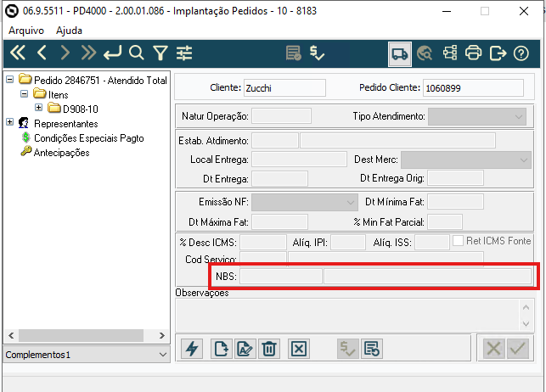Click the bottom-right X cancel button
This screenshot has width=546, height=392.
click(493, 349)
